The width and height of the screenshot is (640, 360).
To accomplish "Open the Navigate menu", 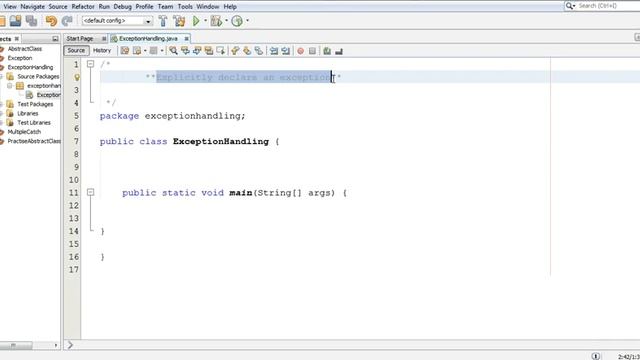I will click(x=33, y=7).
